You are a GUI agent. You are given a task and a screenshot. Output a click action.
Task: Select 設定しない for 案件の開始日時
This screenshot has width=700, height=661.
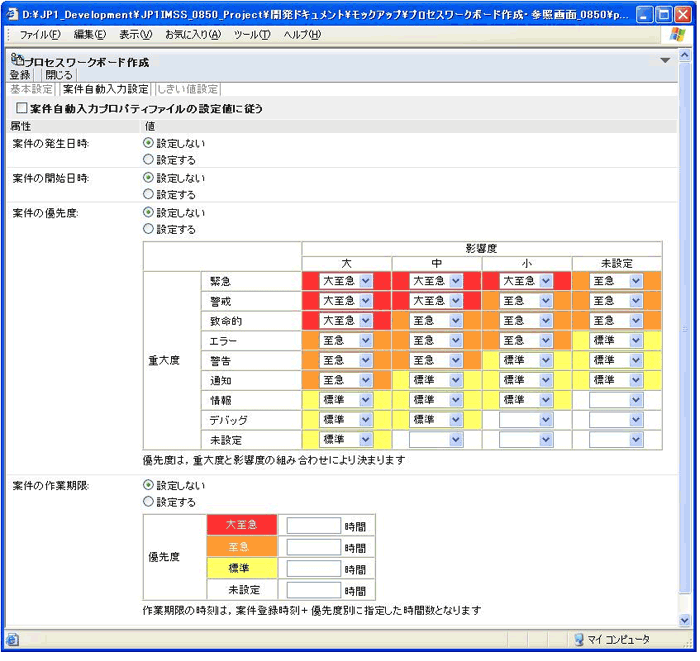pos(149,178)
